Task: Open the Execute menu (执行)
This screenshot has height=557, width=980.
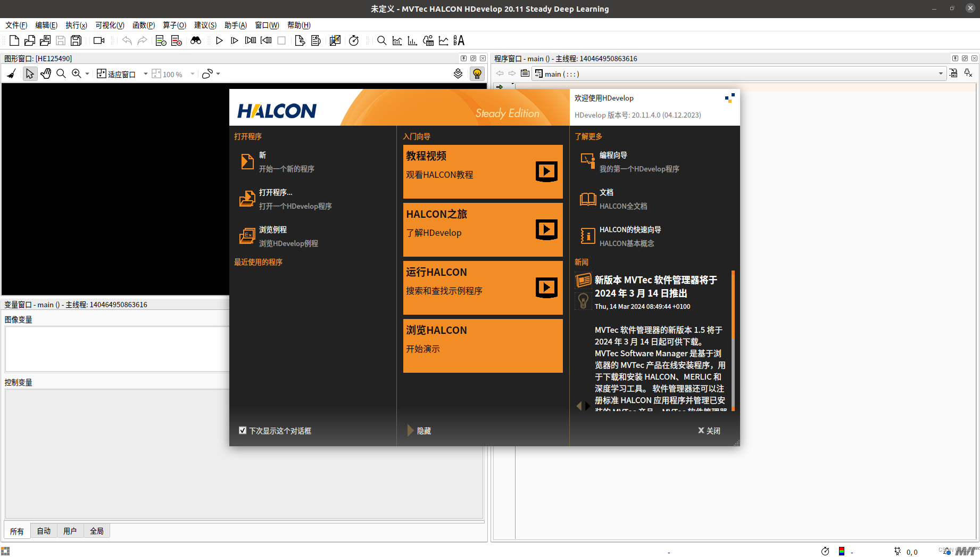Action: (x=76, y=25)
